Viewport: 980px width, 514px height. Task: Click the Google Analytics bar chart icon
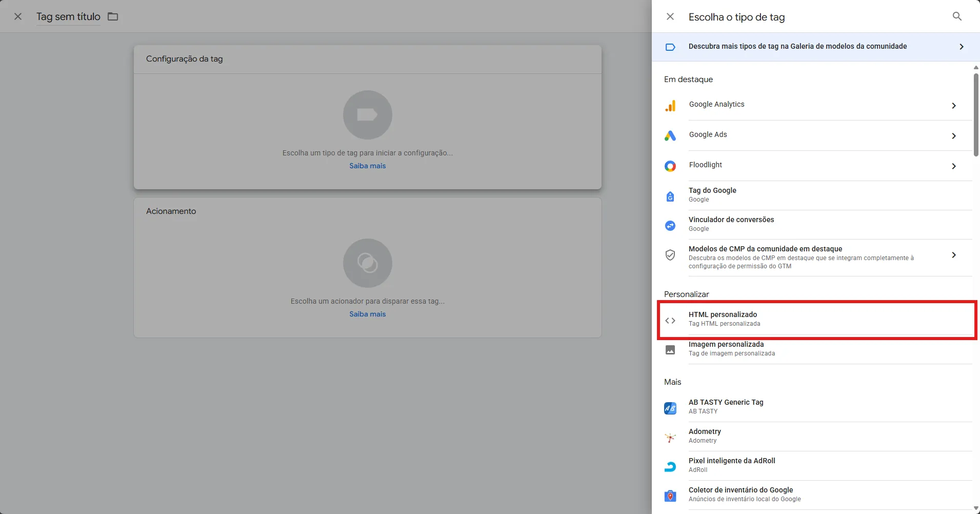tap(670, 106)
